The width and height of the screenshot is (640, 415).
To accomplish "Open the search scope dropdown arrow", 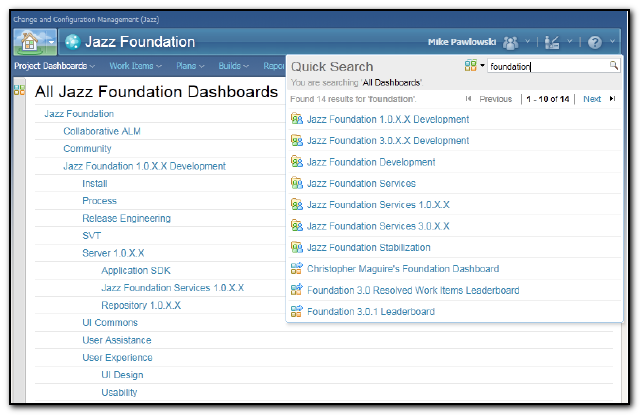I will click(x=482, y=65).
